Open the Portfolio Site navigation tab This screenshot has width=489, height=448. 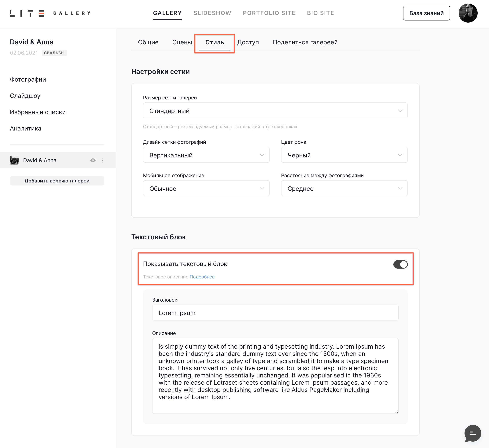click(x=269, y=13)
